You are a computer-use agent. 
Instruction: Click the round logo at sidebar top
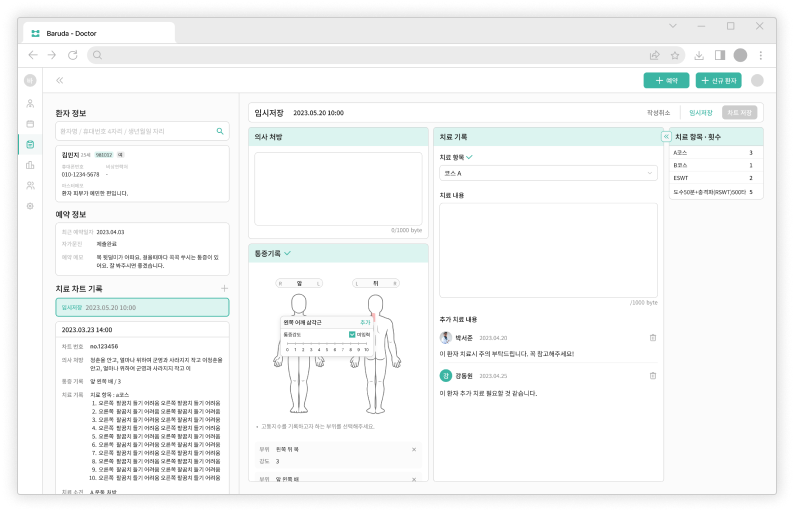pos(30,80)
